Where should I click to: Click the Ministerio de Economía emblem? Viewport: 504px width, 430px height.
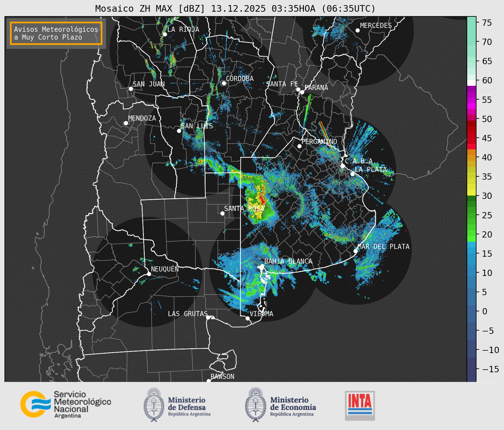(x=255, y=405)
